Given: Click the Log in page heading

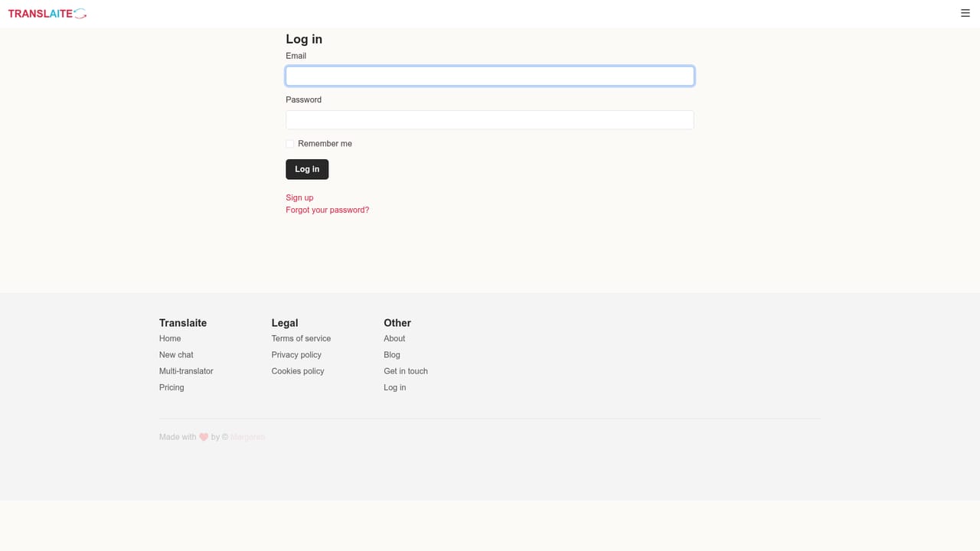Looking at the screenshot, I should coord(304,39).
